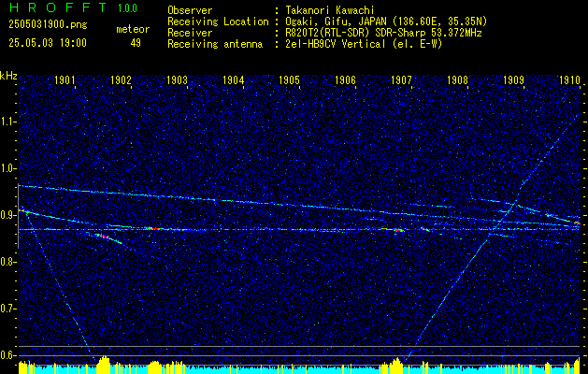
Task: Click the yellow signal level peak below 1907
Action: [x=396, y=366]
